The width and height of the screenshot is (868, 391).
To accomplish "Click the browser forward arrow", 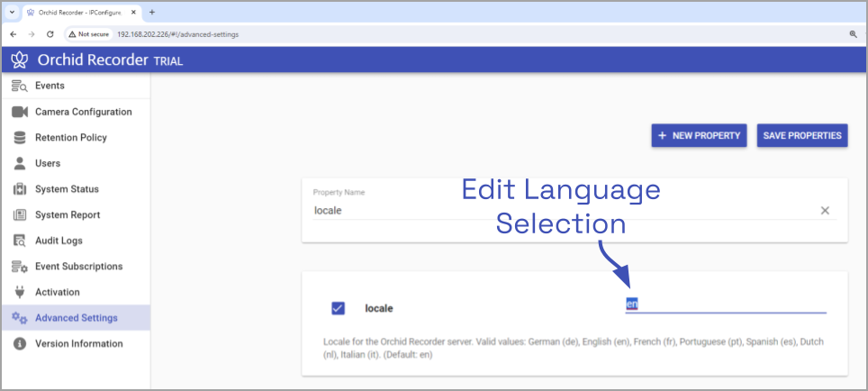I will pos(32,34).
